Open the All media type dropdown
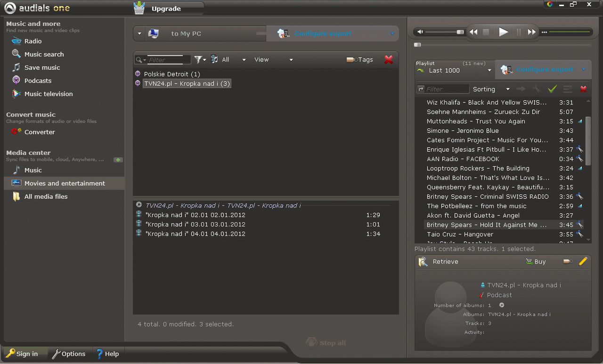This screenshot has height=364, width=603. 228,59
